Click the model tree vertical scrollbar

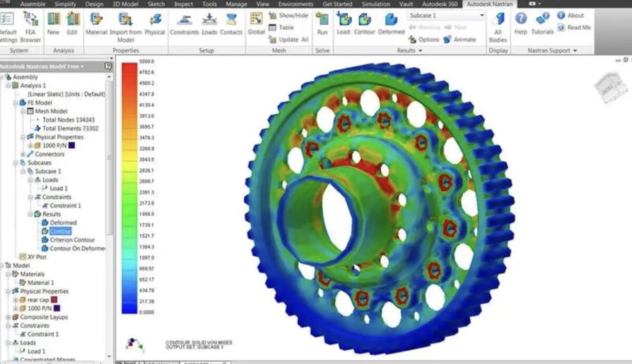pyautogui.click(x=109, y=158)
